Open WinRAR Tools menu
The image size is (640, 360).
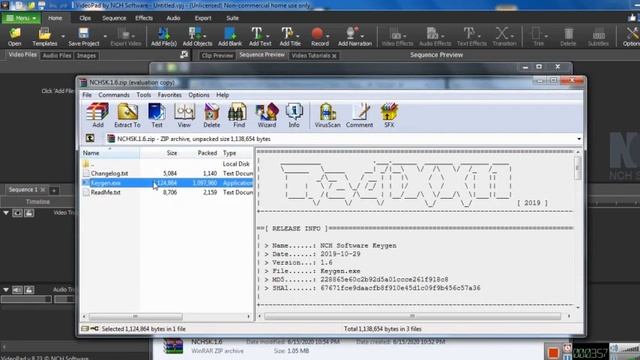(144, 95)
